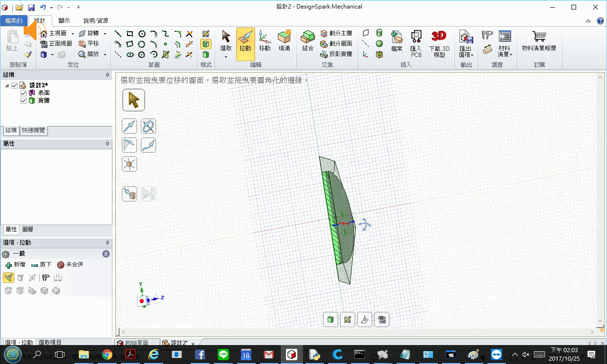Pin the 結構 panel

click(107, 75)
